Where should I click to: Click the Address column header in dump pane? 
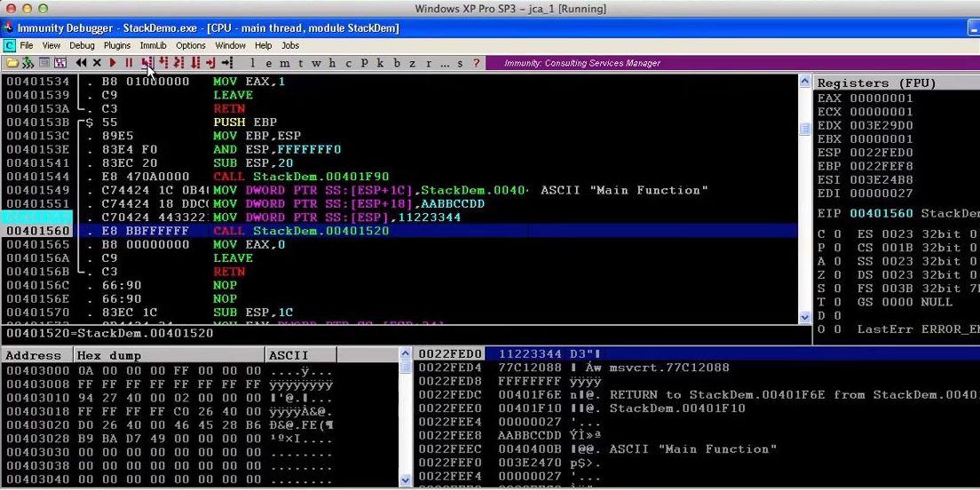tap(37, 356)
